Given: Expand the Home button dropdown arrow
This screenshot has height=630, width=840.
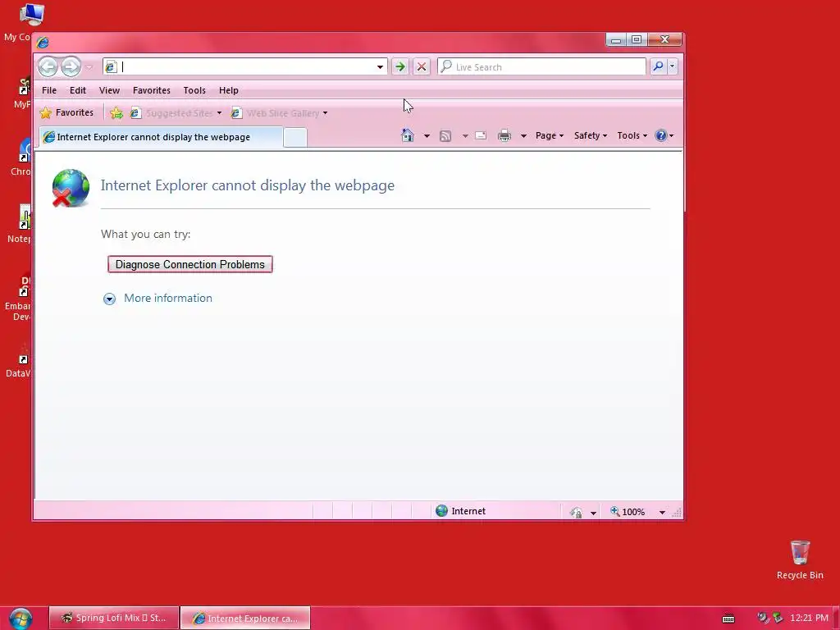Looking at the screenshot, I should coord(427,136).
